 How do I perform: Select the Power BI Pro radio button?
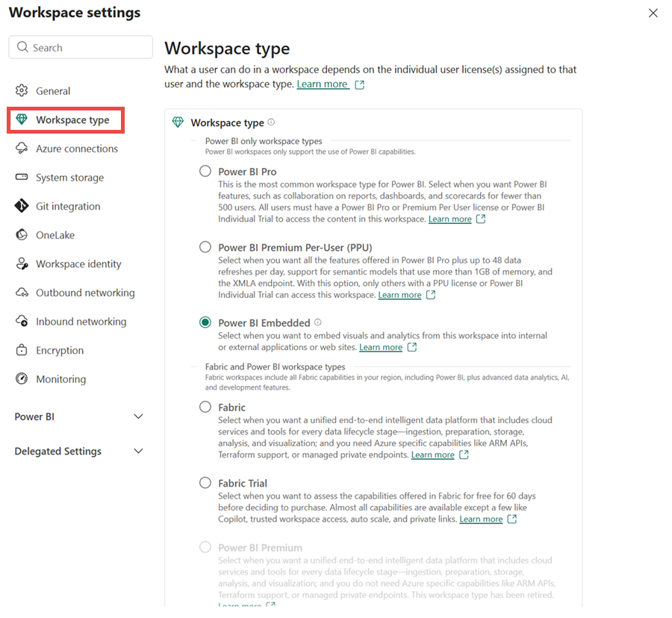(205, 171)
